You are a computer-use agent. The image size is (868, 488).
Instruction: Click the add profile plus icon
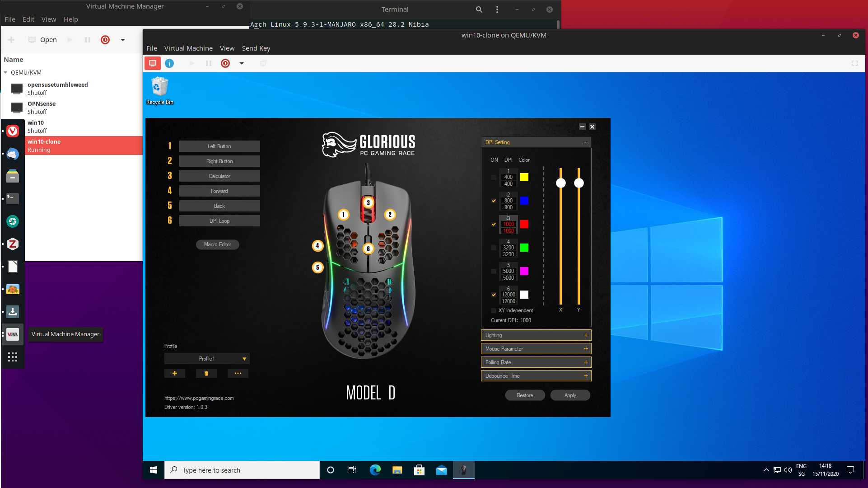[x=175, y=373]
